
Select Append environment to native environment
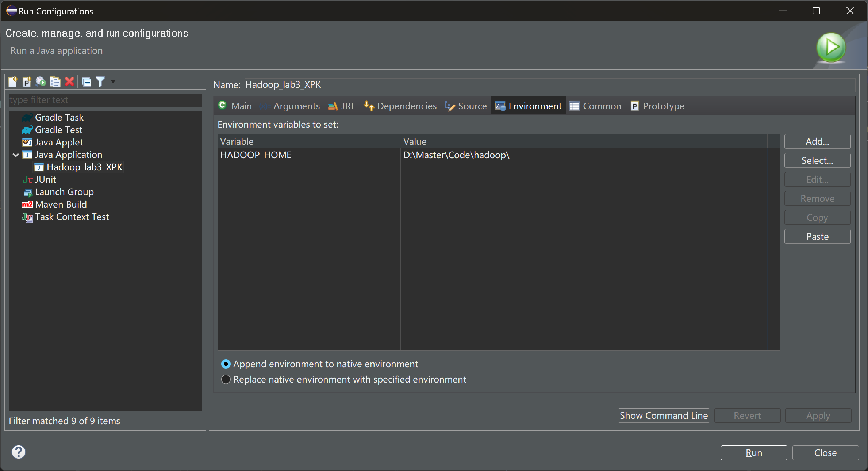(x=226, y=364)
